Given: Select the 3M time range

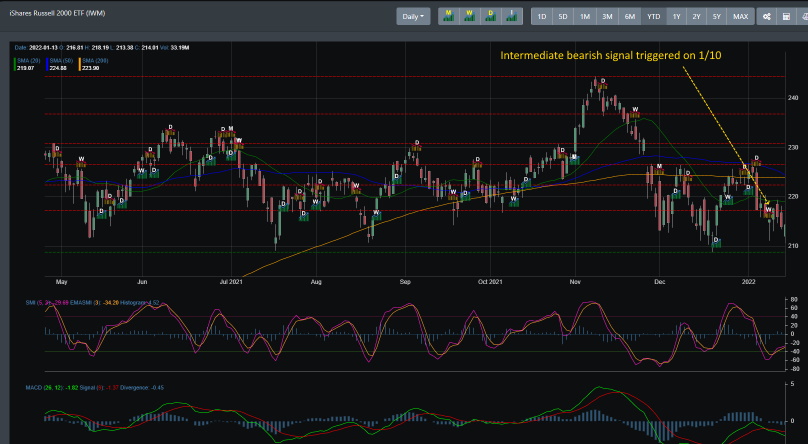Looking at the screenshot, I should 608,16.
